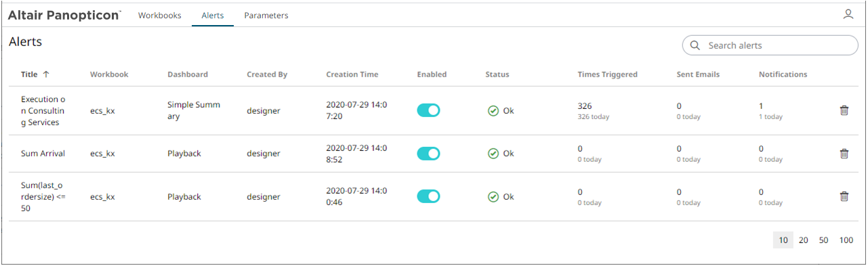Screen dimensions: 868x266
Task: Delete the Sum Arrival alert
Action: pos(844,154)
